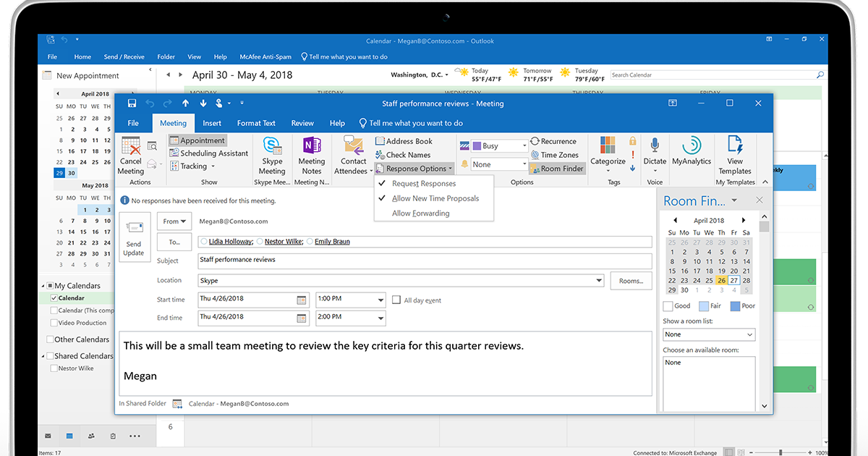
Task: Open Send / Receive tab in Outlook window
Action: 124,57
